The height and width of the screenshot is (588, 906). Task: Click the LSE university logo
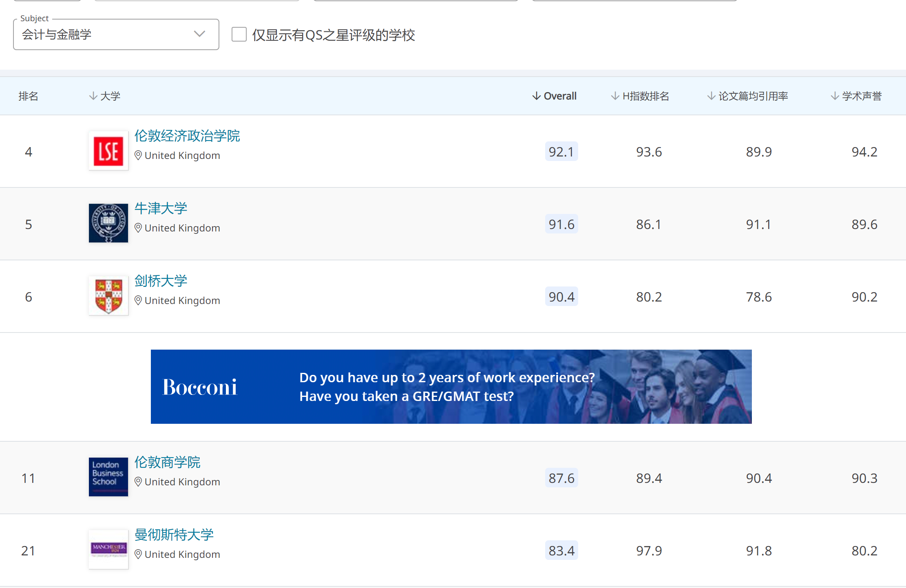[108, 151]
